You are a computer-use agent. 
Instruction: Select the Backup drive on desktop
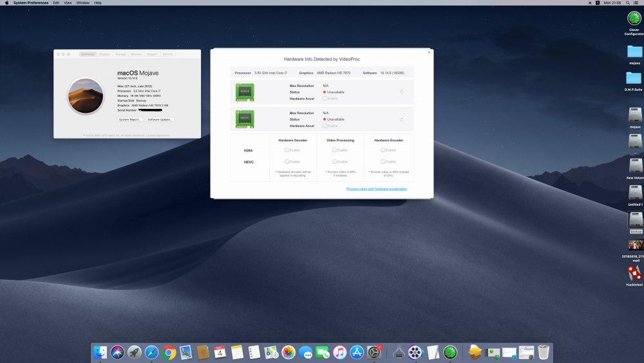click(636, 221)
